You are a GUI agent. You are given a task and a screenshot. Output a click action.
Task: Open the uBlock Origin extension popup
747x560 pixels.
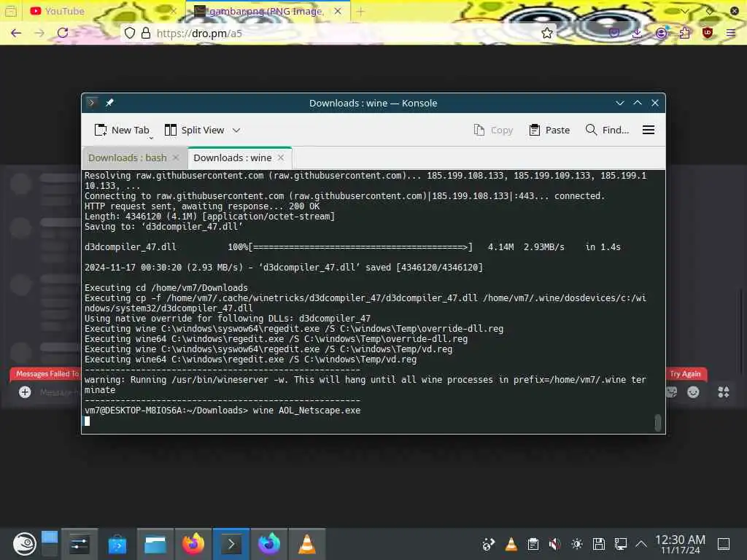click(x=708, y=33)
